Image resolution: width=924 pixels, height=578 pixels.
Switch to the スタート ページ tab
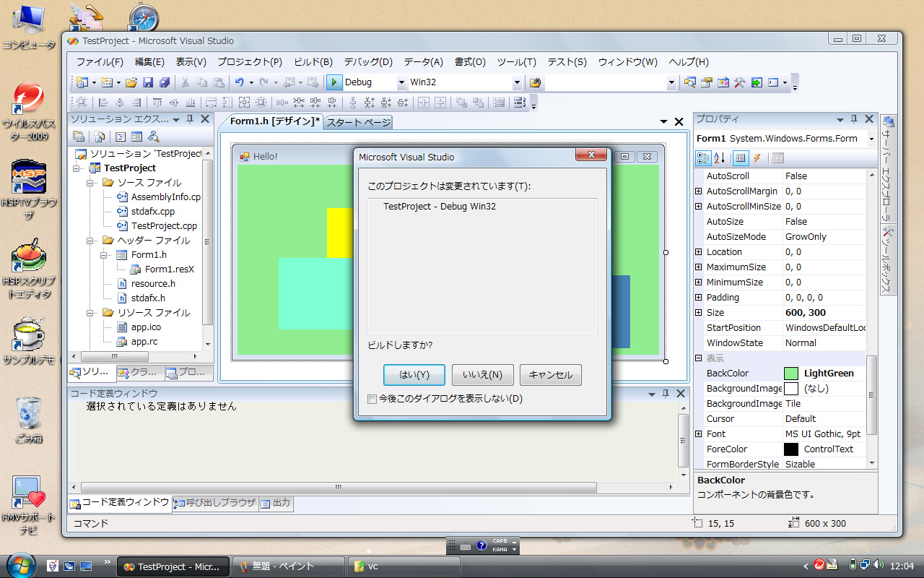358,123
